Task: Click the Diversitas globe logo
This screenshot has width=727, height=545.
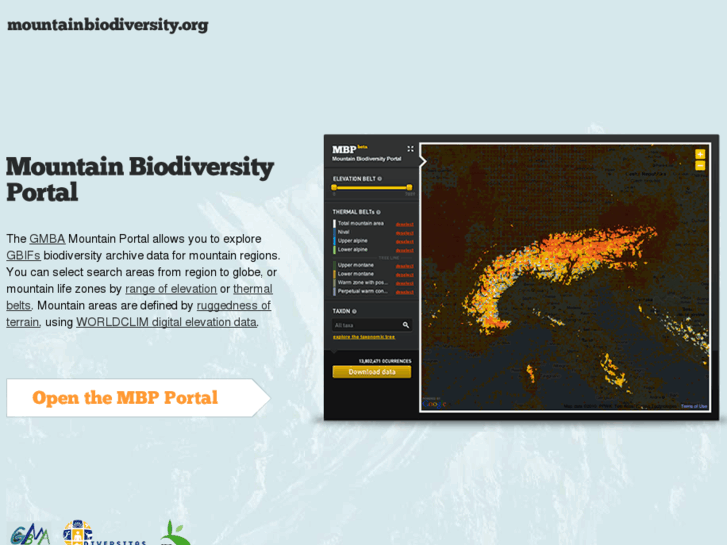Action: [78, 532]
